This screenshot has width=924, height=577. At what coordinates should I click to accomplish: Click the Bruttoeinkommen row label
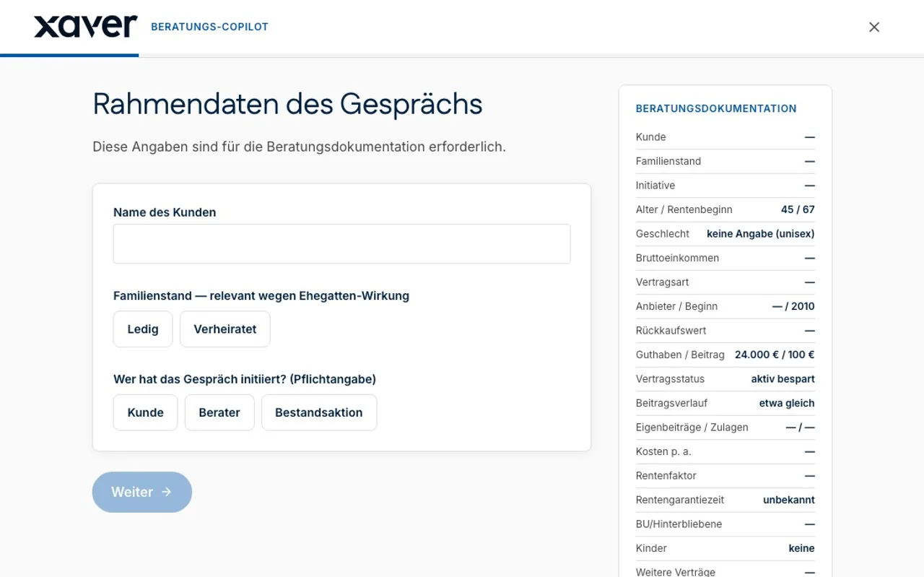click(x=677, y=258)
